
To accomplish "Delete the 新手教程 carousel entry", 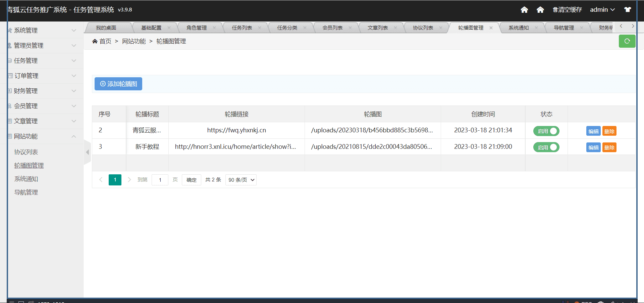I will coord(609,147).
